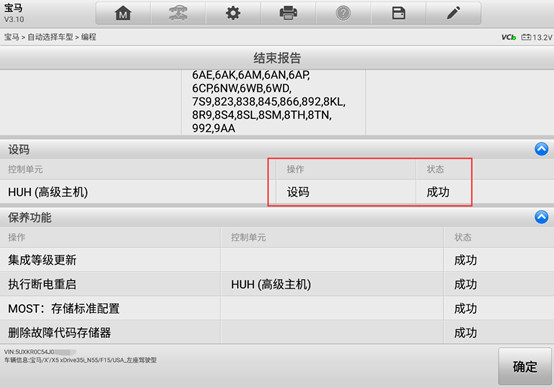Tap the pencil edit/note icon
This screenshot has width=554, height=388.
[x=453, y=13]
